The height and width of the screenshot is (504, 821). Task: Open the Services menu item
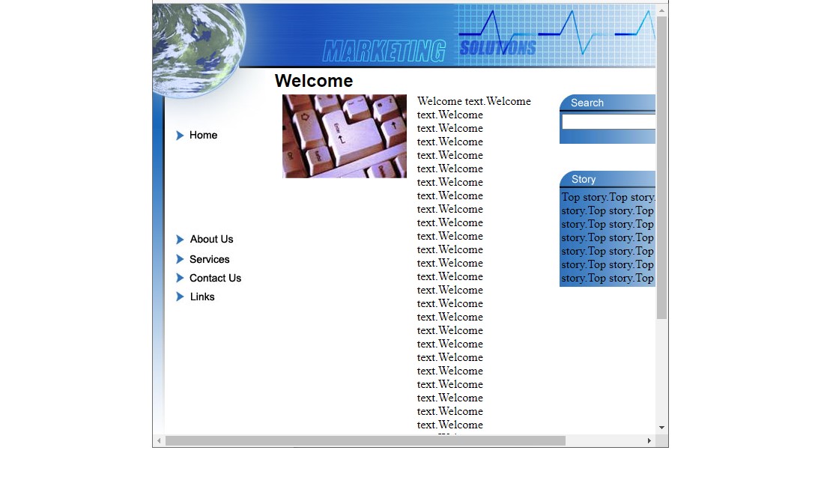pyautogui.click(x=209, y=259)
